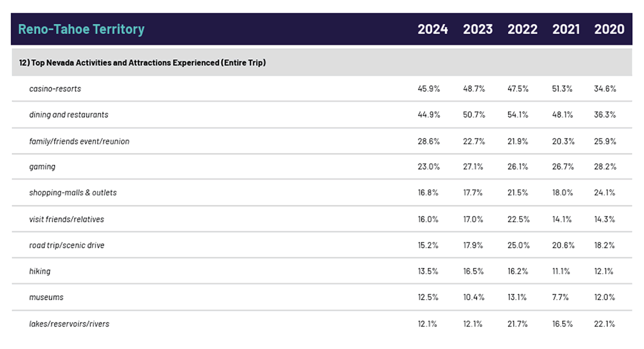Click the 2022 column header
This screenshot has width=644, height=349.
point(522,29)
